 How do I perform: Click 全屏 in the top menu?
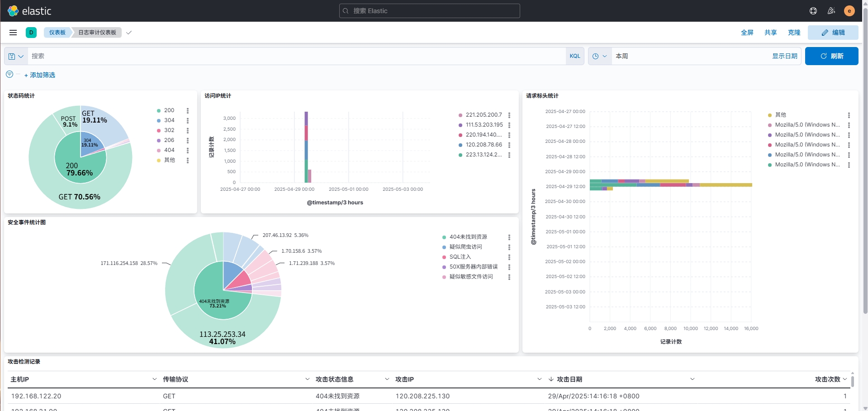pyautogui.click(x=747, y=33)
